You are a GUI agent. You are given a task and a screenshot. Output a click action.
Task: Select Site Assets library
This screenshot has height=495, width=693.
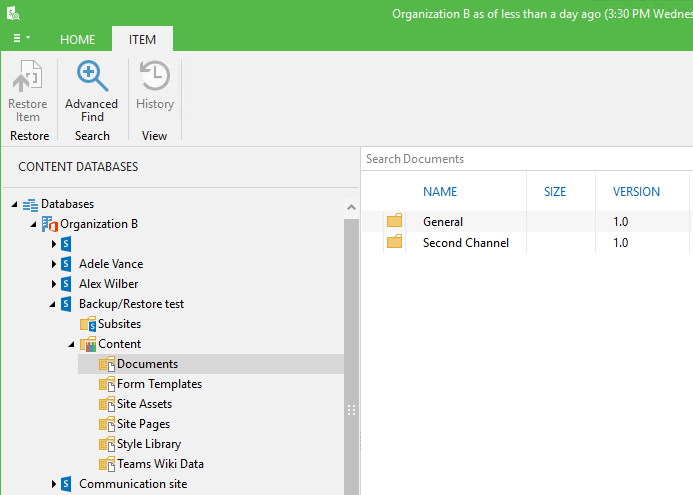tap(144, 404)
